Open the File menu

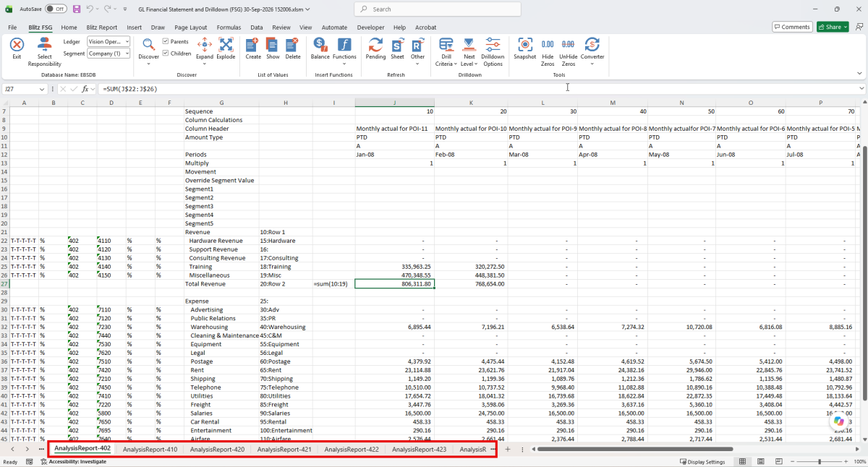tap(12, 27)
